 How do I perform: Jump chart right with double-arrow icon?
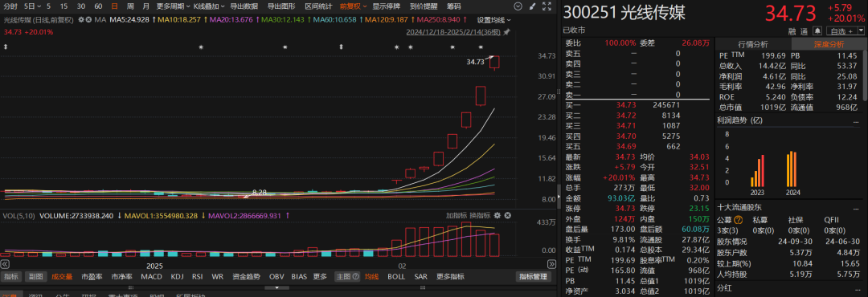[x=552, y=265]
